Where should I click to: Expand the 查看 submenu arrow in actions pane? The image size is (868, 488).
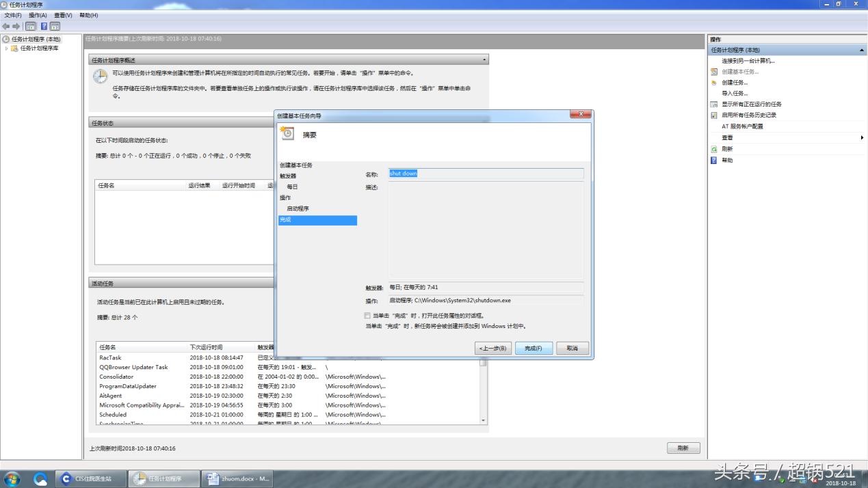pos(861,138)
